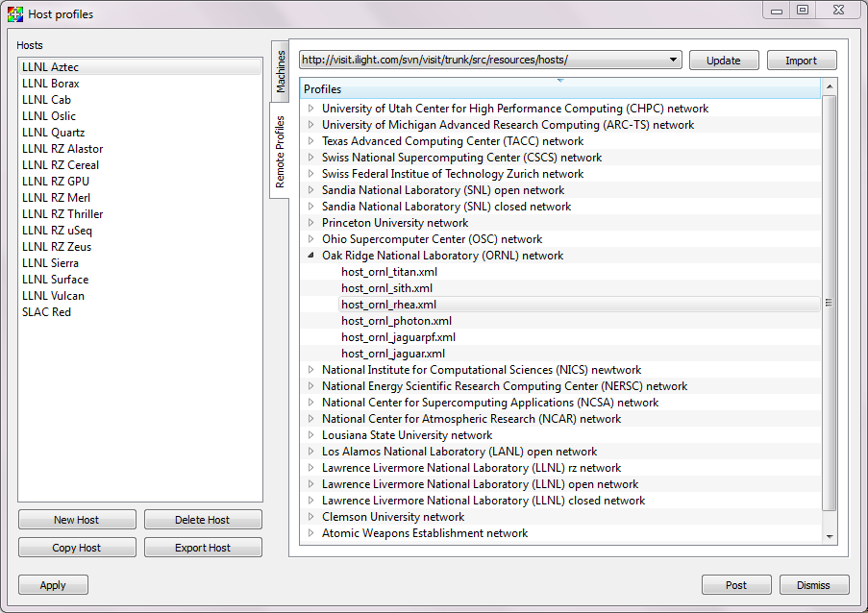Image resolution: width=868 pixels, height=613 pixels.
Task: Select host LLNL Surface
Action: pyautogui.click(x=140, y=280)
